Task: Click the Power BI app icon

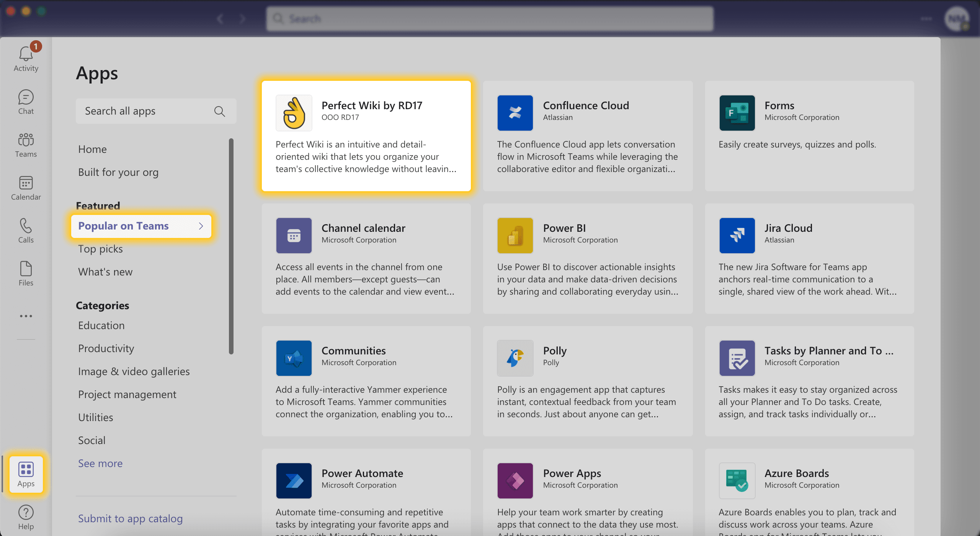Action: pos(515,236)
